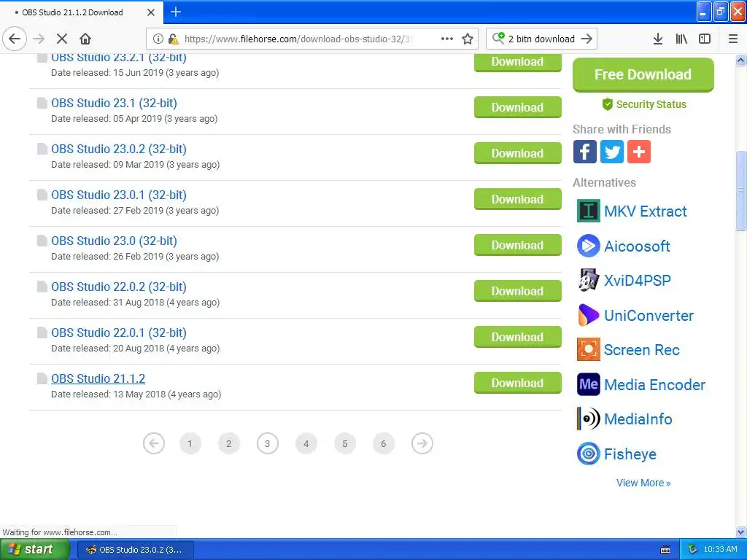
Task: Switch to OBS Studio 23.0.2 taskbar window
Action: coord(135,550)
